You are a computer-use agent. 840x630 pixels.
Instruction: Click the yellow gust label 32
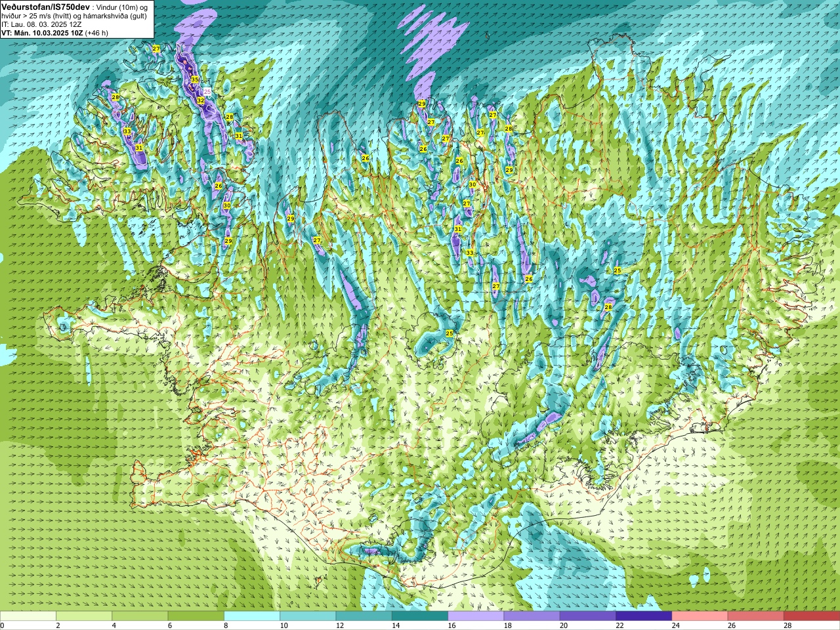click(201, 100)
